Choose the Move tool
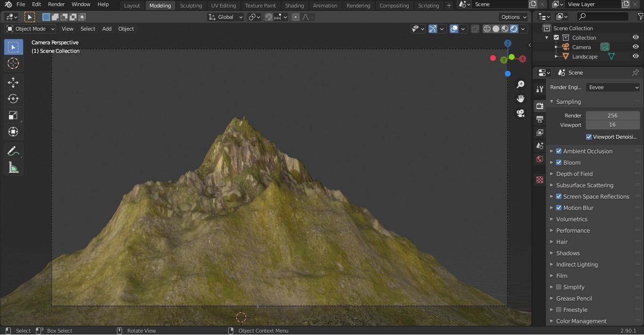The image size is (644, 335). (x=13, y=83)
